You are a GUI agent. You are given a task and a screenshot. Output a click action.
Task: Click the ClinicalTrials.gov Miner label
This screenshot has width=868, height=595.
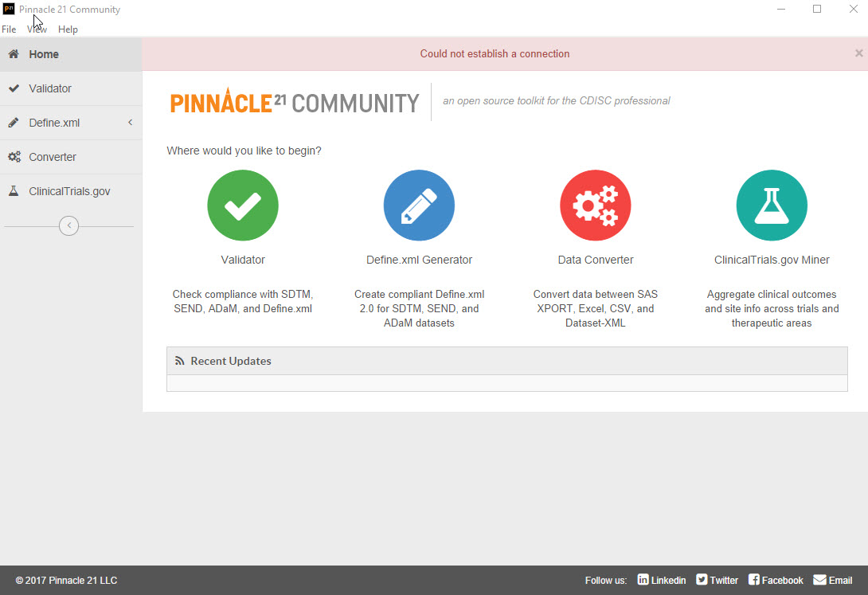pyautogui.click(x=772, y=260)
